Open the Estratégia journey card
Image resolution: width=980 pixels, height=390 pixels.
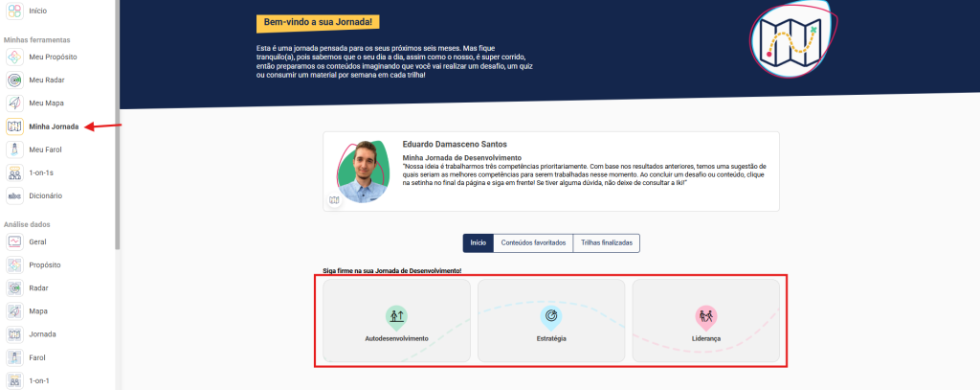click(551, 321)
